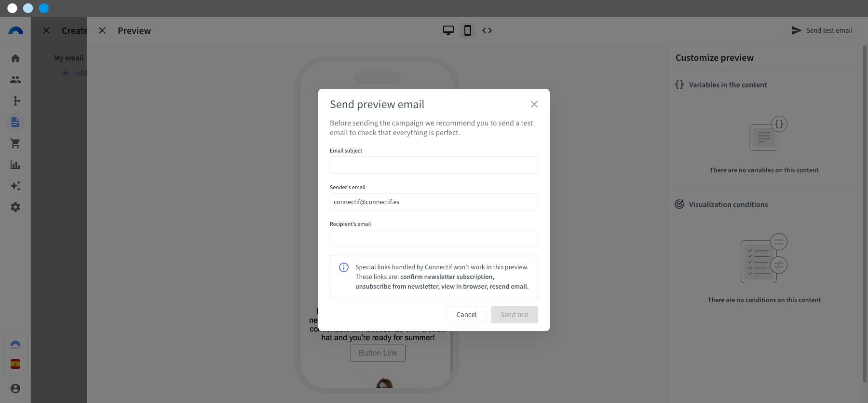This screenshot has height=403, width=868.
Task: Click the Visualization conditions heading
Action: coord(728,205)
